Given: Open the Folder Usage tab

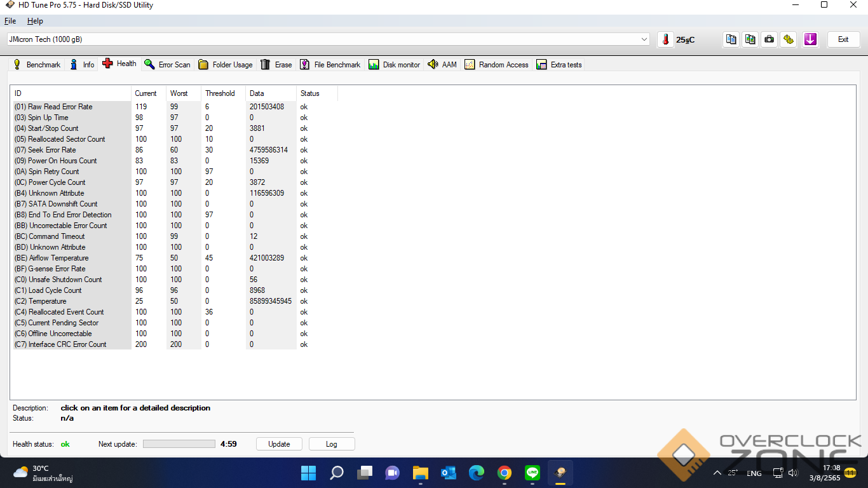Looking at the screenshot, I should [x=226, y=65].
